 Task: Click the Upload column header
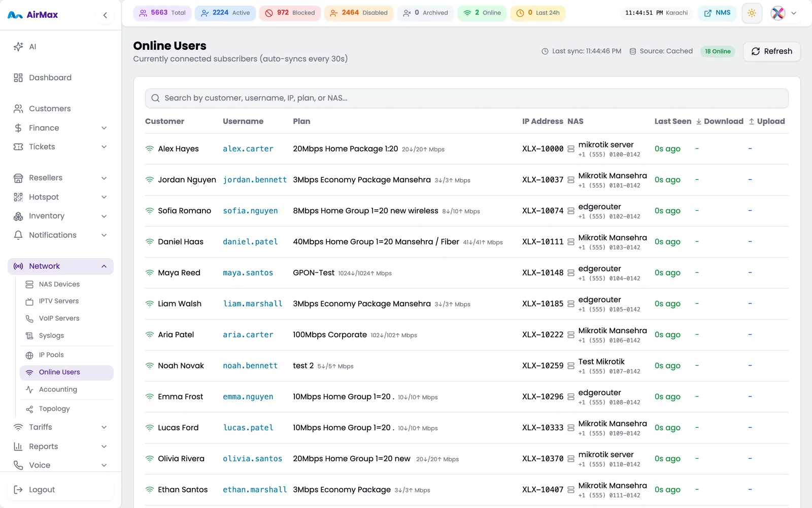click(767, 121)
